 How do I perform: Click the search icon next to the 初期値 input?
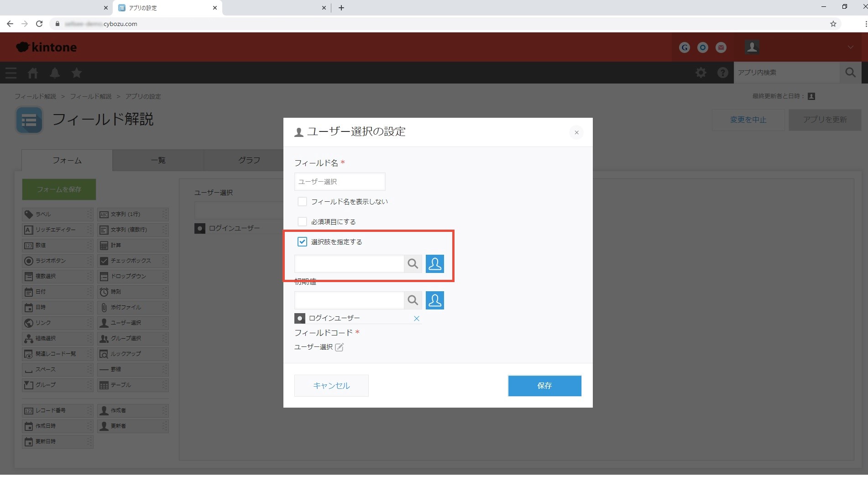click(x=413, y=300)
